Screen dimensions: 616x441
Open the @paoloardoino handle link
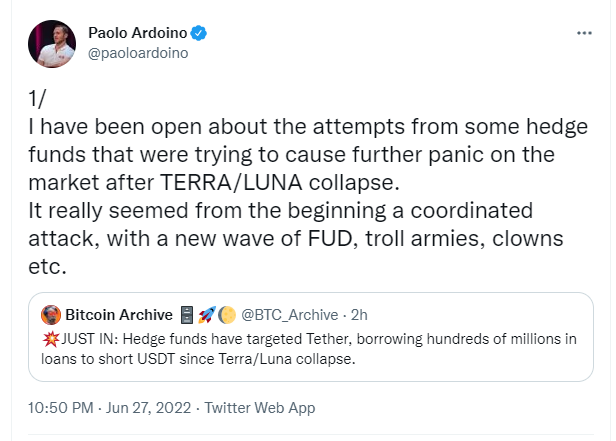click(x=138, y=53)
